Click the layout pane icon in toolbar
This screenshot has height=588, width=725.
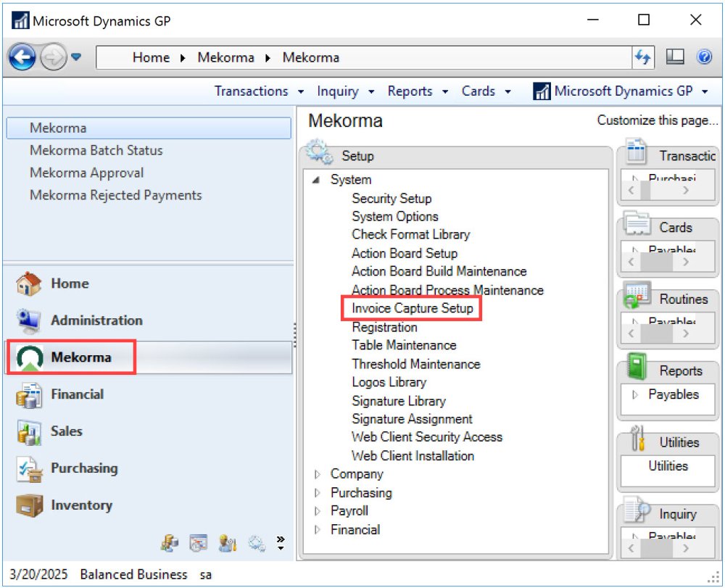[675, 57]
